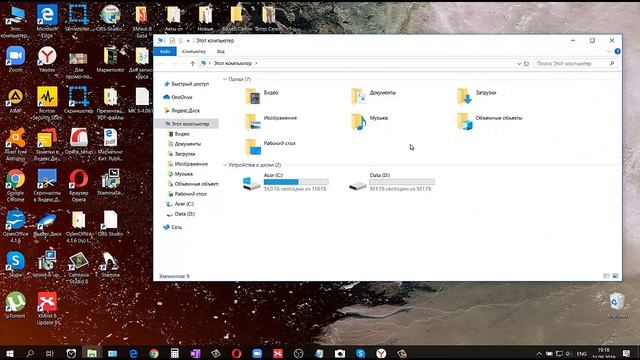The width and height of the screenshot is (640, 360).
Task: Select the AIMP desktop shortcut
Action: [16, 100]
